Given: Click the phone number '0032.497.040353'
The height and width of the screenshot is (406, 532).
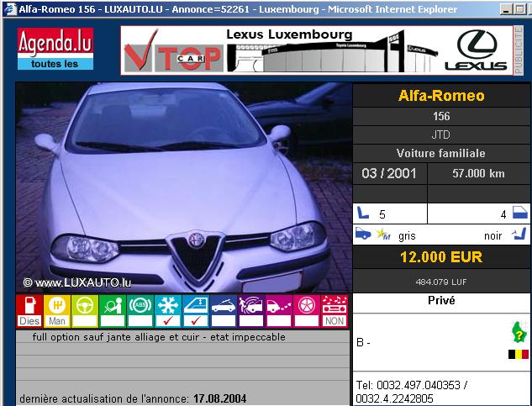Looking at the screenshot, I should pyautogui.click(x=419, y=385).
